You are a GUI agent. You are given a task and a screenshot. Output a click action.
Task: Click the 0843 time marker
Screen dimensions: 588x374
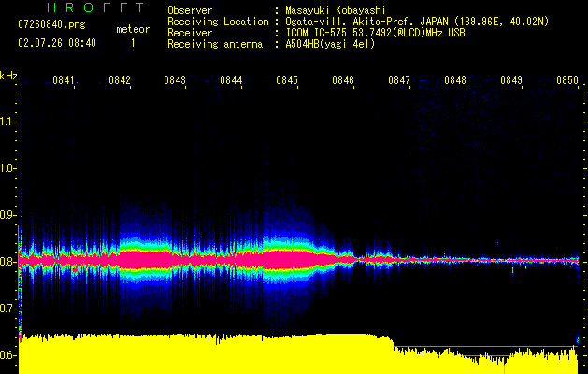tap(175, 80)
